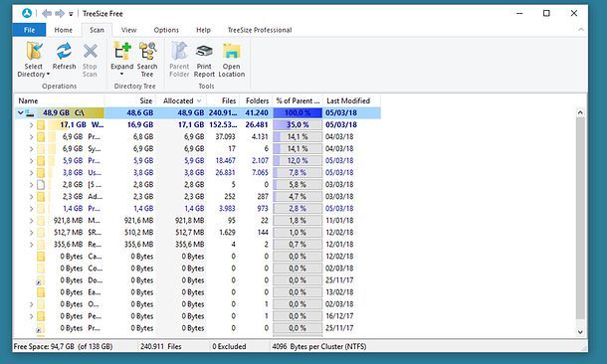Open the File menu
Screen dimensions: 607x364
(30, 30)
